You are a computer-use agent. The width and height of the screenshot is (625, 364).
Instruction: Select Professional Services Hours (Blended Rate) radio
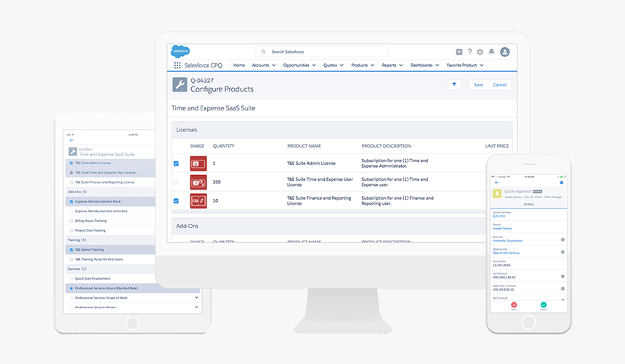[x=70, y=288]
